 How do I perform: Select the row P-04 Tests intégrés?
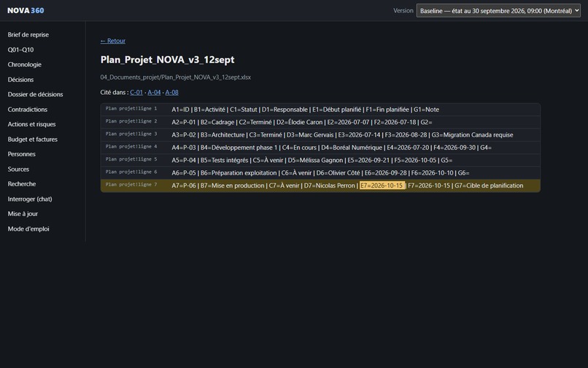click(320, 161)
